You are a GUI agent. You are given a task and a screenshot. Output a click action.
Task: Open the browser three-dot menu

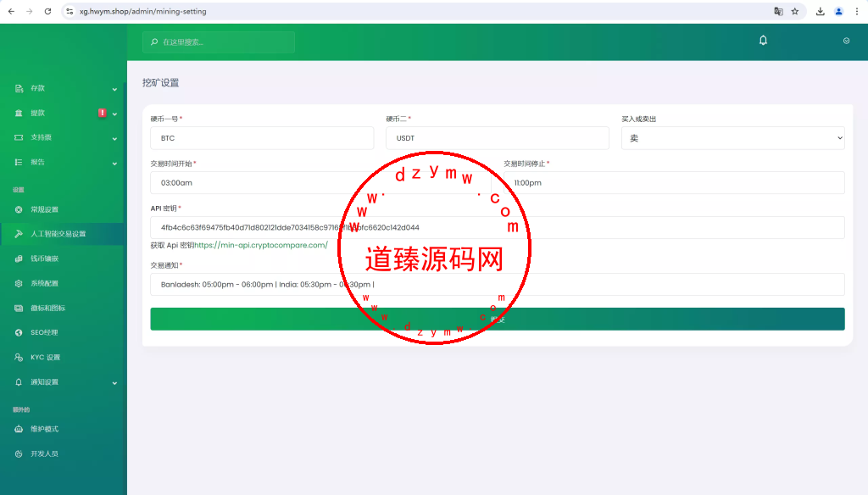(857, 11)
